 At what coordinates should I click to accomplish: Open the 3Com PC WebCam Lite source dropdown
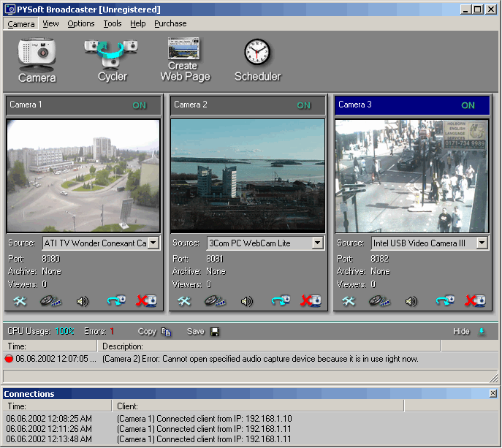pos(318,243)
